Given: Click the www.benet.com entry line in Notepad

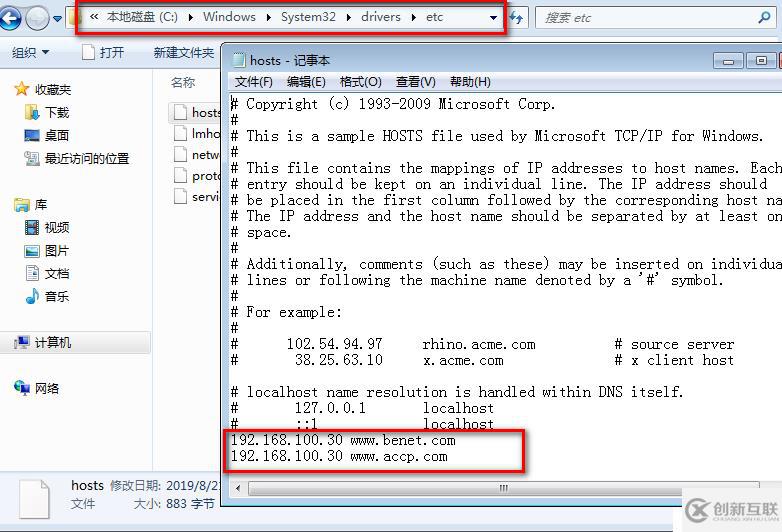Looking at the screenshot, I should coord(343,440).
